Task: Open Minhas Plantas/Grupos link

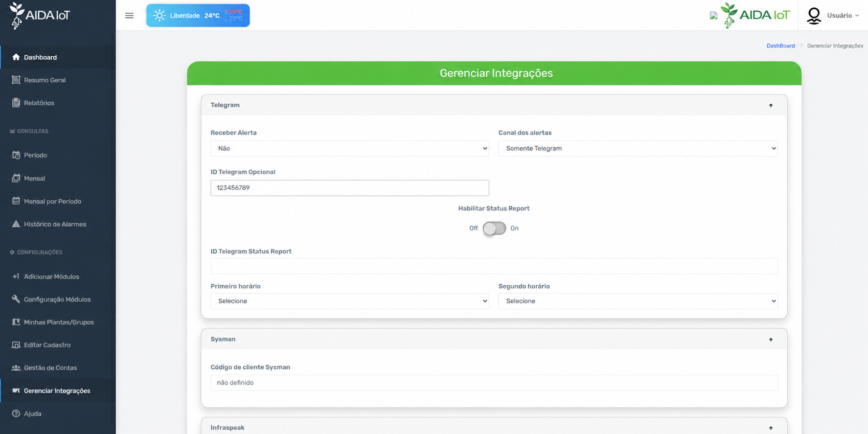Action: click(58, 322)
